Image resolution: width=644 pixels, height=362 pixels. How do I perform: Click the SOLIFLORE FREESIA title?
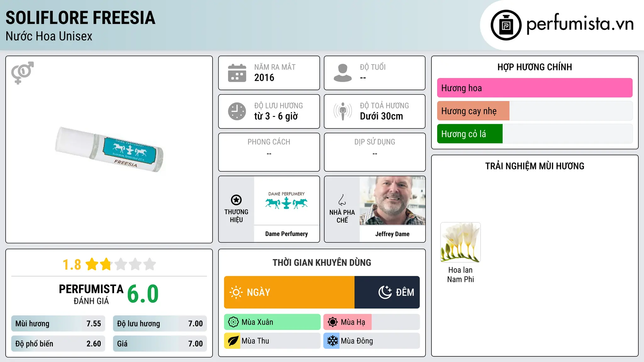(80, 18)
